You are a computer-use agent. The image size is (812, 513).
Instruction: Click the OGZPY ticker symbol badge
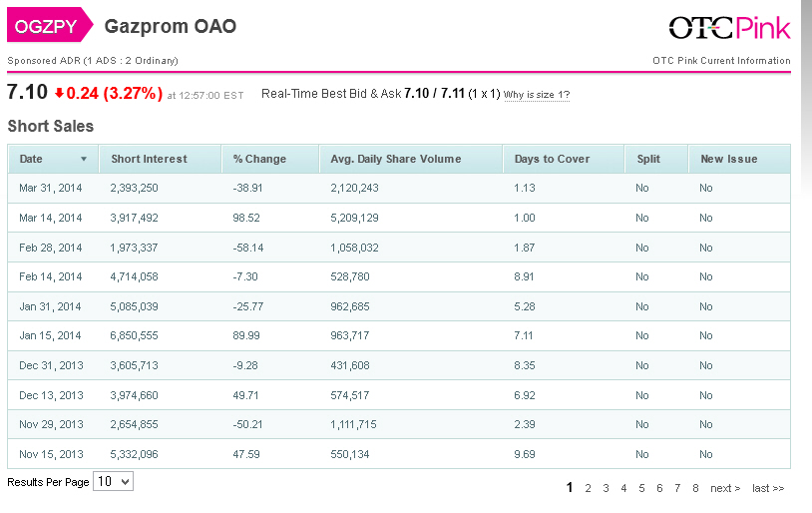[x=45, y=26]
